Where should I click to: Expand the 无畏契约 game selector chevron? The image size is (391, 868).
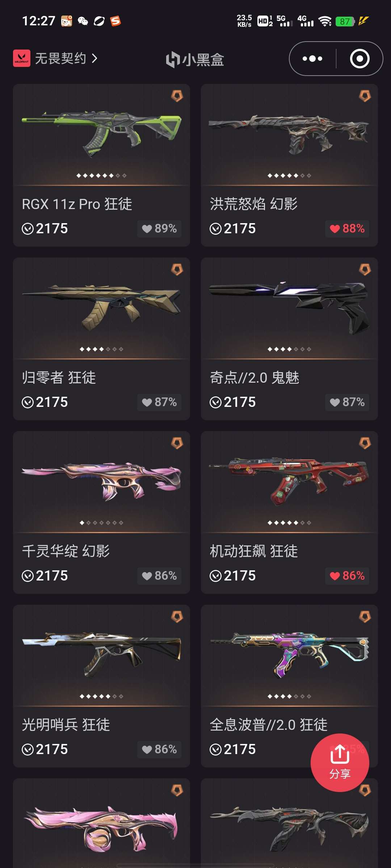click(x=94, y=58)
